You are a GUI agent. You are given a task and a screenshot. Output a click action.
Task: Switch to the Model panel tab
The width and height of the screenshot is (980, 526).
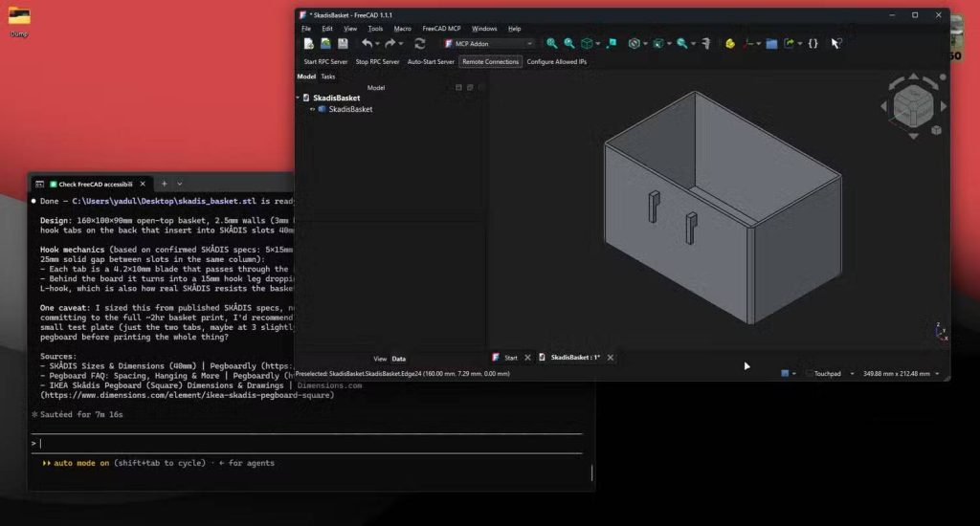(306, 77)
